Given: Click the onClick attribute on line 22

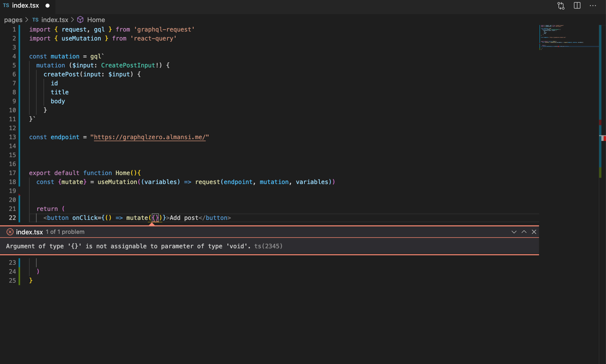Looking at the screenshot, I should (x=85, y=218).
